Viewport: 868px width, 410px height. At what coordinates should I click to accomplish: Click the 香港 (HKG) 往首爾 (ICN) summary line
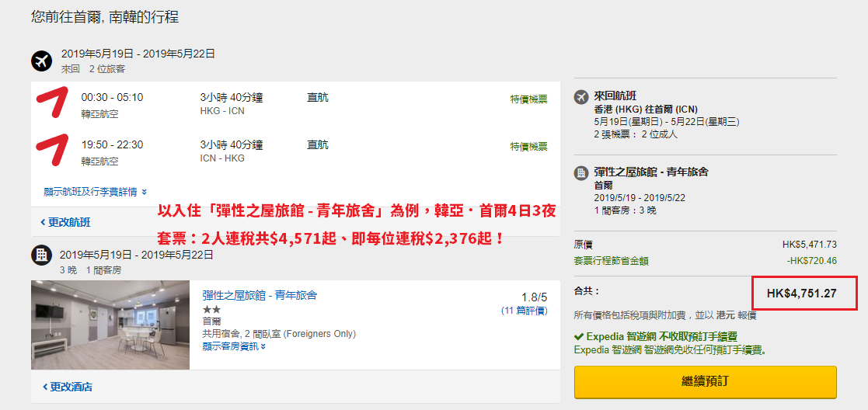646,109
